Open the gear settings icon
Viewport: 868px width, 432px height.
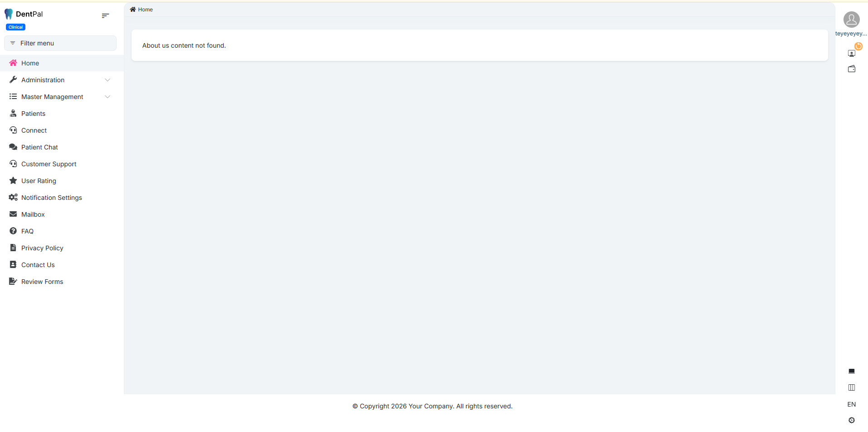coord(852,420)
